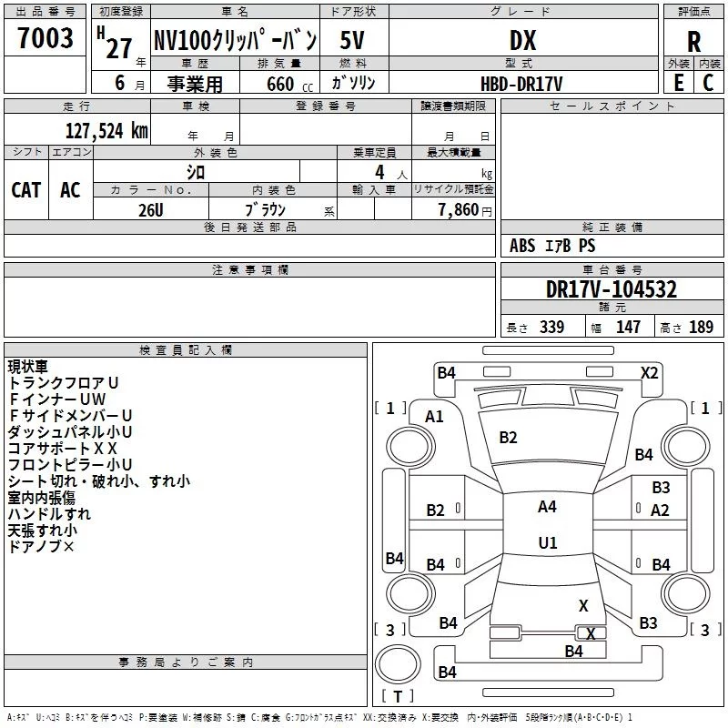
Task: Click the door shape 5V
Action: [x=352, y=40]
